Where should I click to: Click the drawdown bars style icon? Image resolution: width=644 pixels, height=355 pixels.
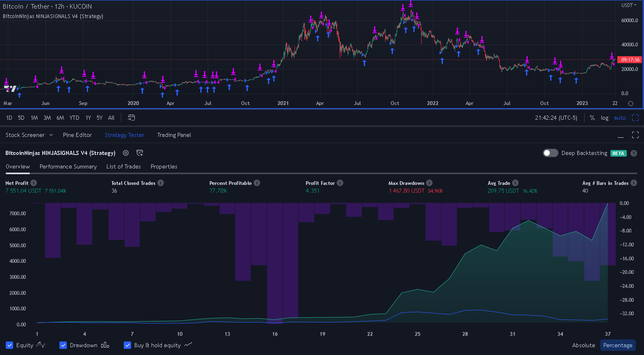(x=105, y=345)
